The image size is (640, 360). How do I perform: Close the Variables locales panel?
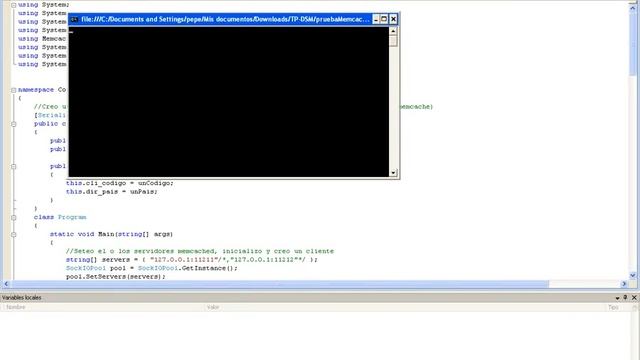coord(634,298)
